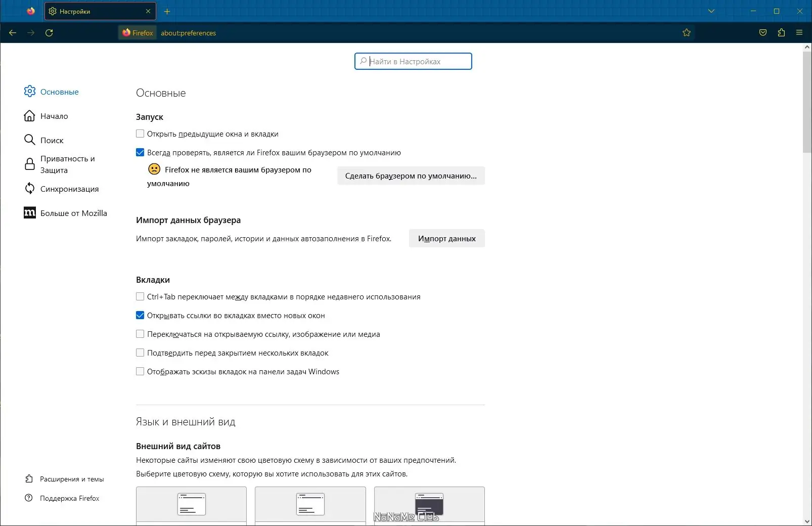Click Сделать браузером по умолчанию button
This screenshot has height=526, width=812.
tap(411, 176)
